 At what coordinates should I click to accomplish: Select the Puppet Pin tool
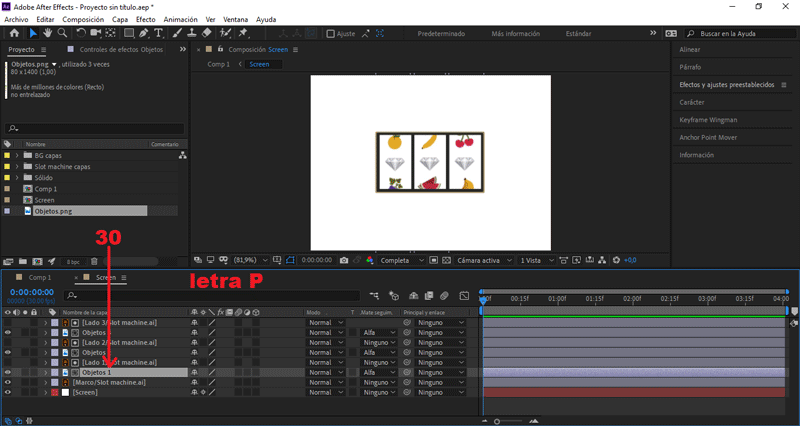(x=243, y=33)
